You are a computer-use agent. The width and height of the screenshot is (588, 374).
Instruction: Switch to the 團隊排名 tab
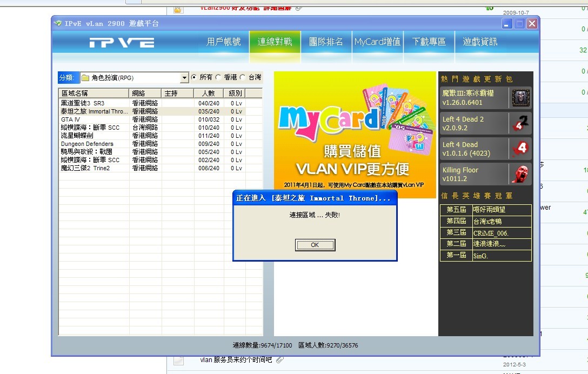click(x=326, y=42)
